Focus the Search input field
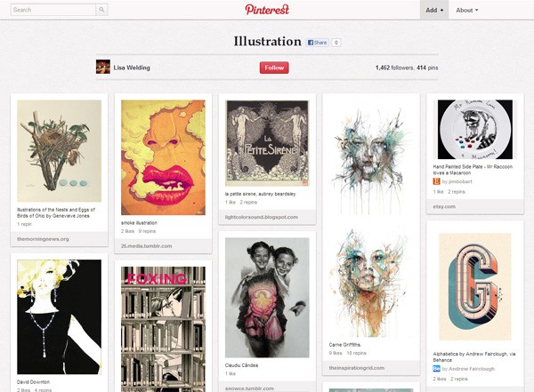534x392 pixels. click(53, 10)
